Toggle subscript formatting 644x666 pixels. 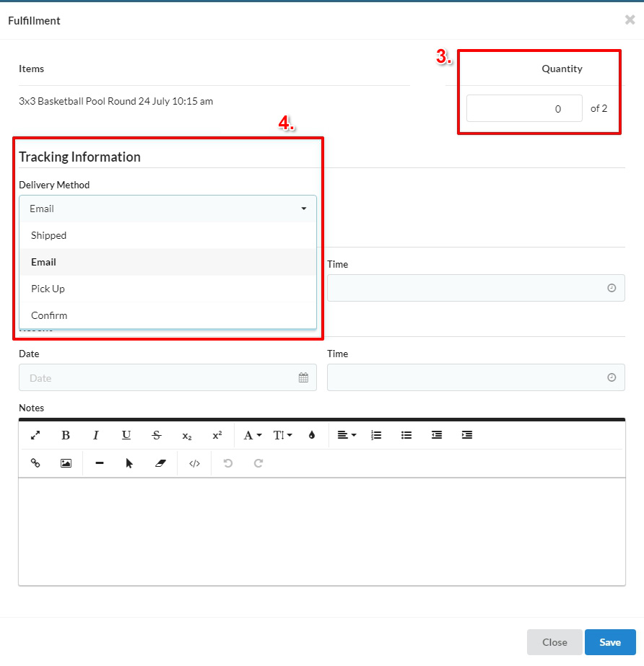[x=187, y=436]
